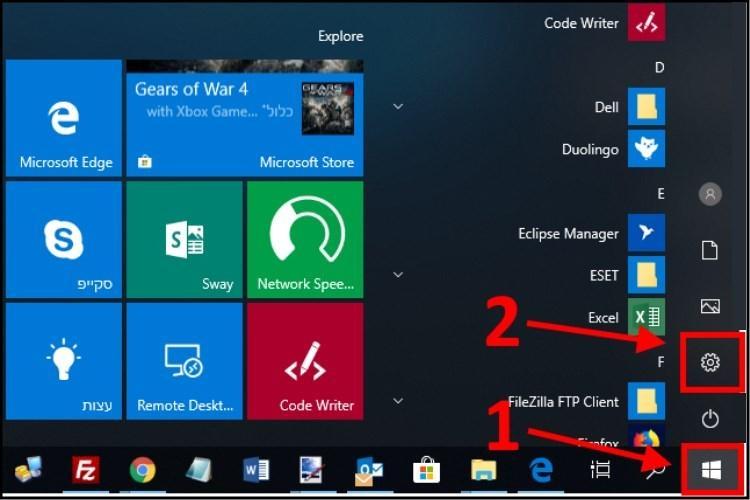The image size is (750, 500).
Task: Open FileZilla from the taskbar
Action: (86, 469)
